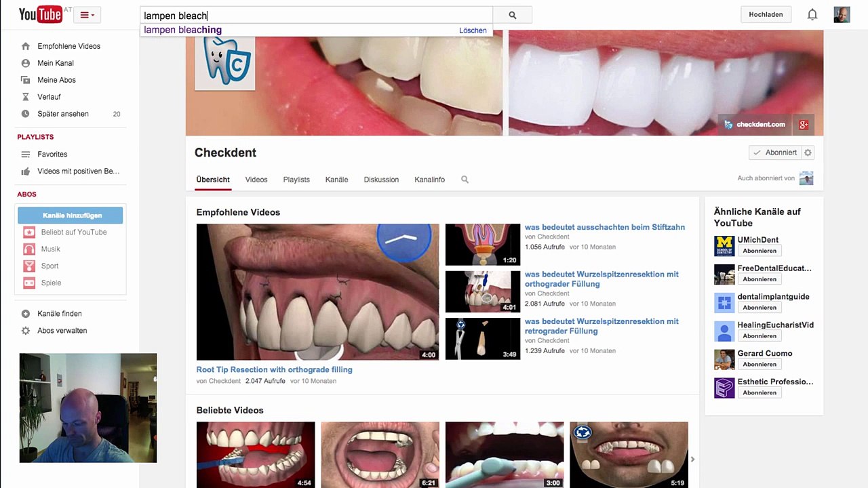Toggle the Abonniert subscription button
The image size is (868, 488).
click(x=775, y=152)
